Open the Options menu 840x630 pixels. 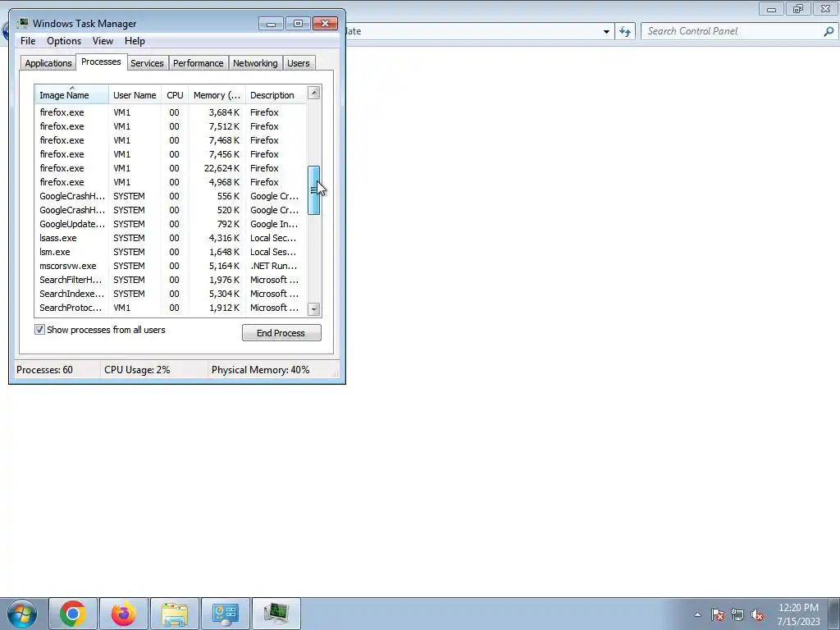[64, 41]
